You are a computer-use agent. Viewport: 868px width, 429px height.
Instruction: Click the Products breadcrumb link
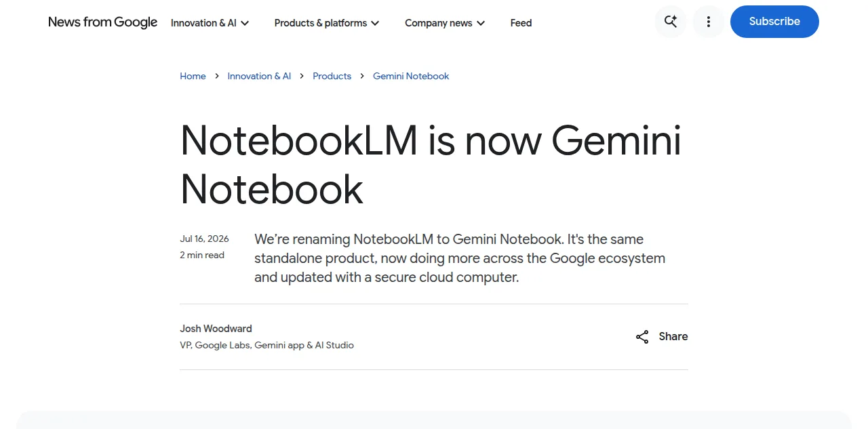[332, 76]
